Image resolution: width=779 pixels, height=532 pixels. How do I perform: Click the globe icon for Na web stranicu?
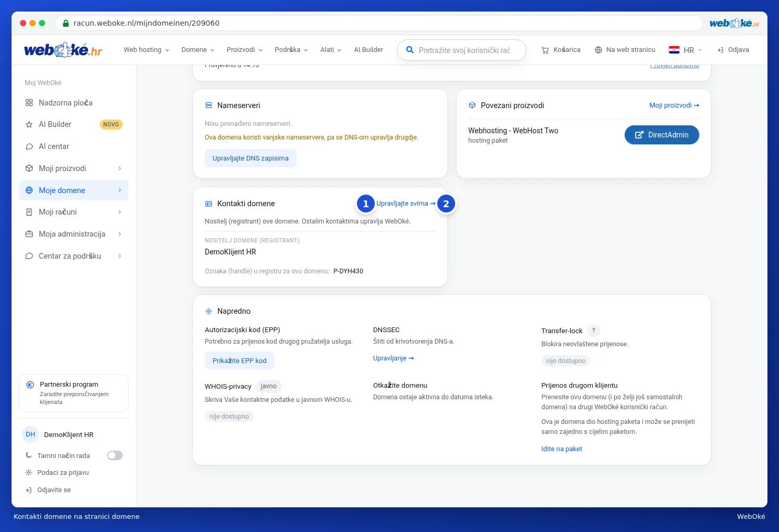click(598, 50)
